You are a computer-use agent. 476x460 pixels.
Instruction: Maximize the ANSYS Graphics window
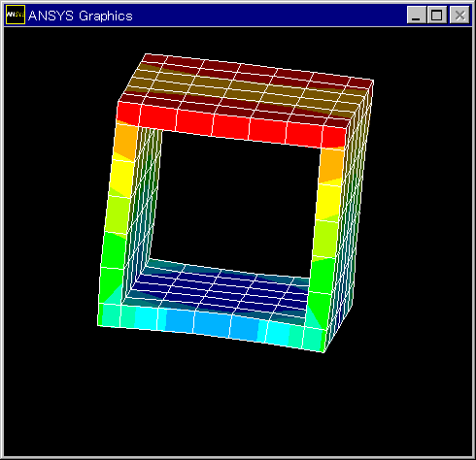coord(437,15)
